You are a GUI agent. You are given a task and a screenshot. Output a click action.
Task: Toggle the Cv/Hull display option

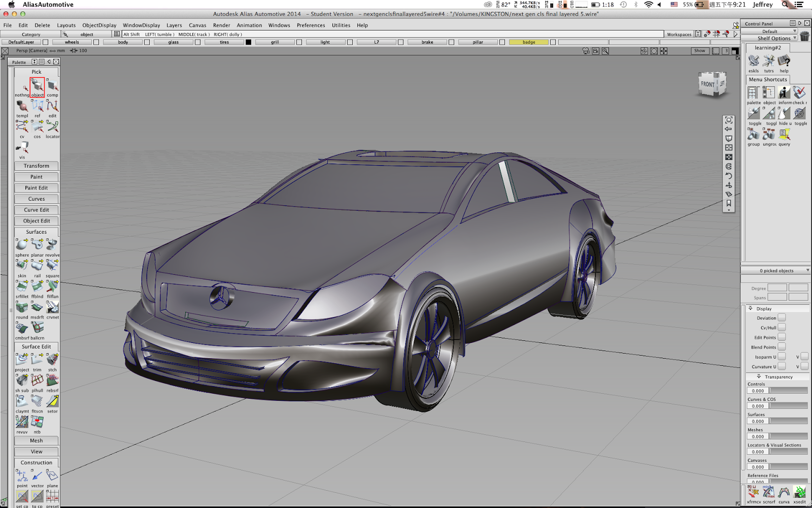click(x=782, y=327)
